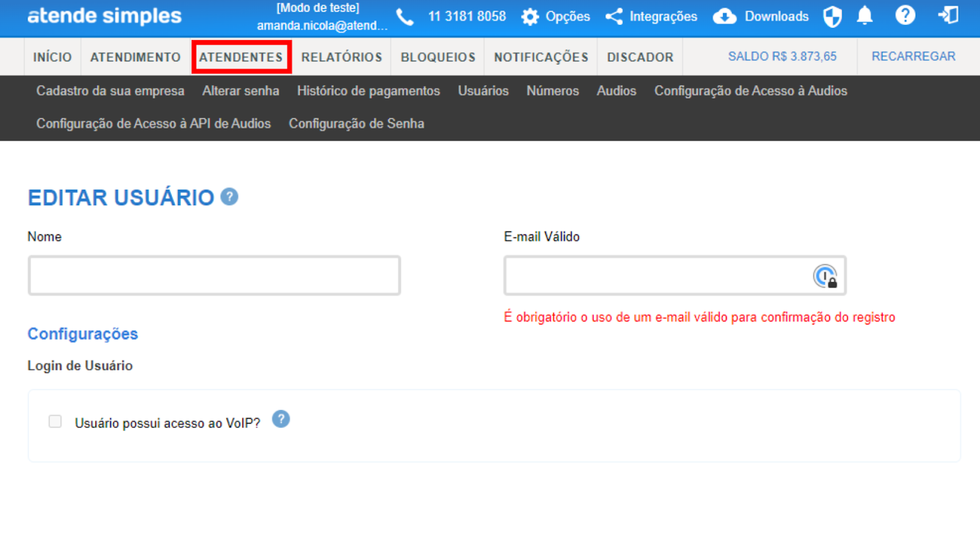Click help icon next to VoIP option
The image size is (980, 551).
[281, 419]
